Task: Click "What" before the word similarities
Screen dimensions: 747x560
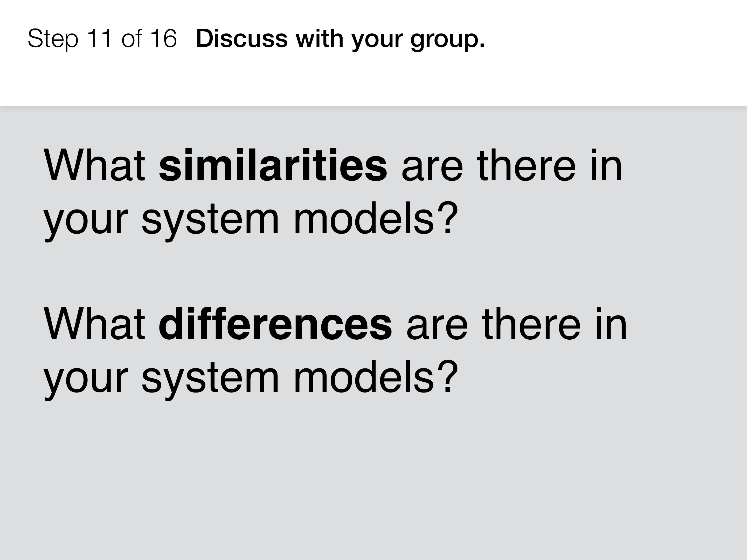Action: (x=95, y=165)
